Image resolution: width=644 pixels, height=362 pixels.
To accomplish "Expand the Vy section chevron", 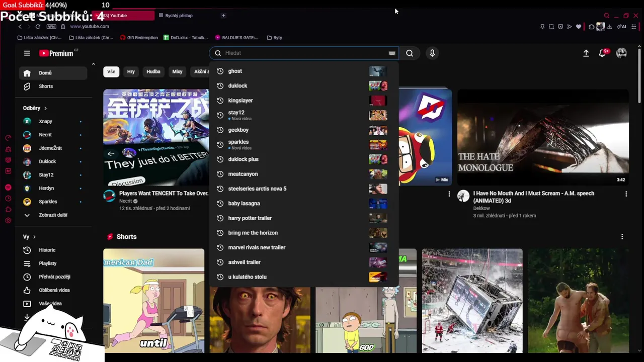I will (34, 237).
